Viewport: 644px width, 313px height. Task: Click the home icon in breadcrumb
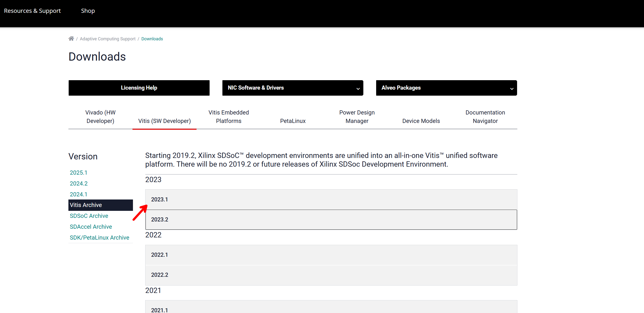pyautogui.click(x=71, y=38)
